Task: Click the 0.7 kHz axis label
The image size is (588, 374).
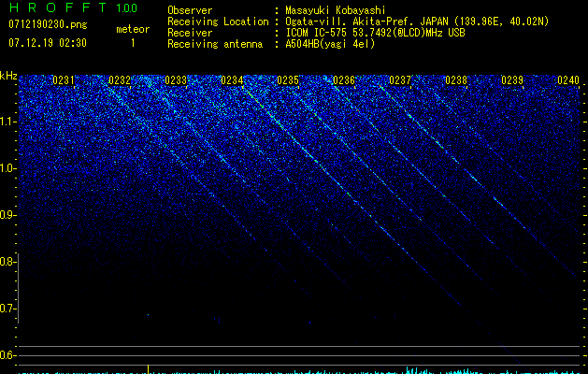Action: [7, 309]
